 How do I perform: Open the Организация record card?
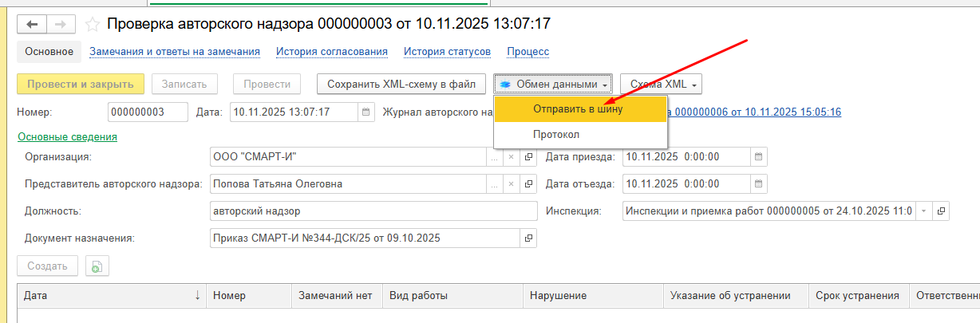[x=528, y=157]
